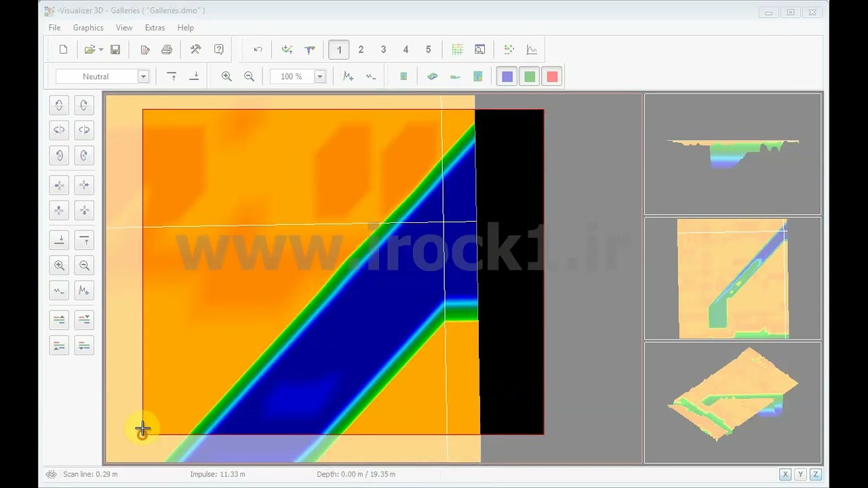This screenshot has height=488, width=868.
Task: Open the Graphics menu
Action: (x=88, y=28)
